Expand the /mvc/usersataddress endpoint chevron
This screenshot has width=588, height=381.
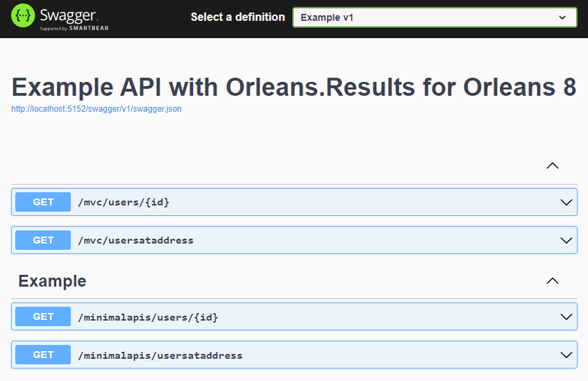[566, 240]
